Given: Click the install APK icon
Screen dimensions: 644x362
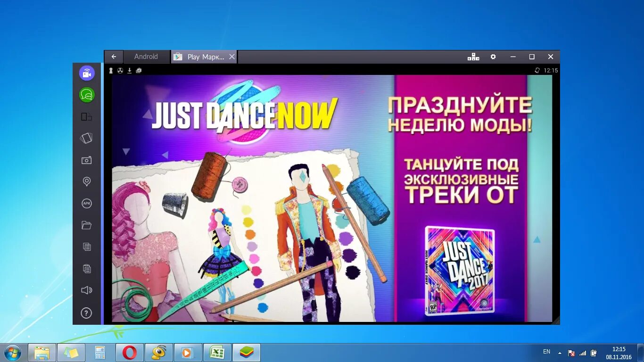Looking at the screenshot, I should pyautogui.click(x=86, y=204).
